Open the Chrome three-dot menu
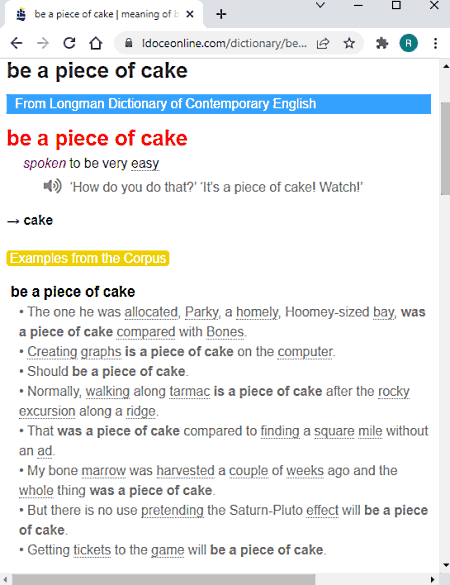Viewport: 450px width, 585px height. point(435,44)
